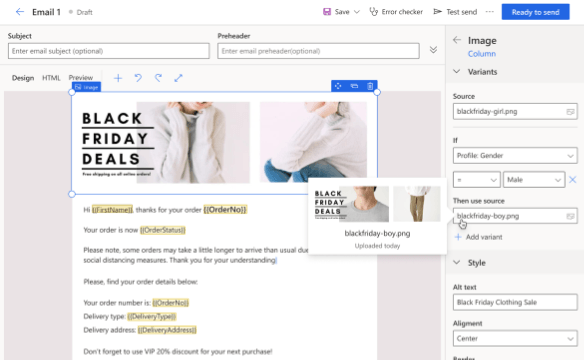
Task: Click Add variant
Action: click(x=479, y=237)
